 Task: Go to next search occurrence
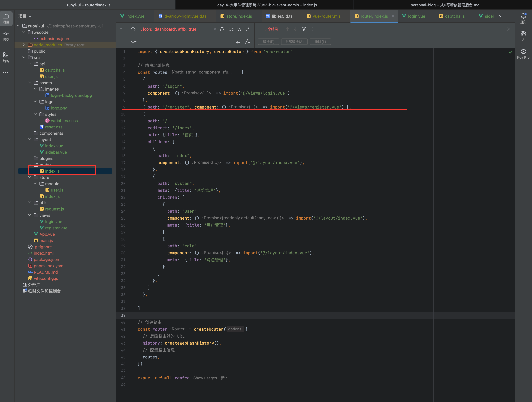[296, 29]
